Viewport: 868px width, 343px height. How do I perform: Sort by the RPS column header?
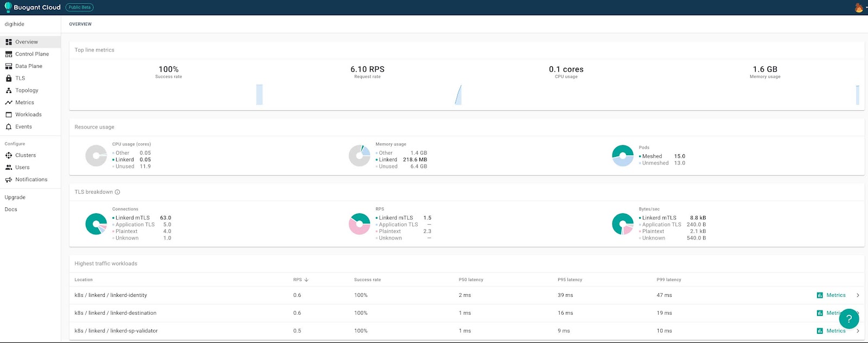[297, 280]
